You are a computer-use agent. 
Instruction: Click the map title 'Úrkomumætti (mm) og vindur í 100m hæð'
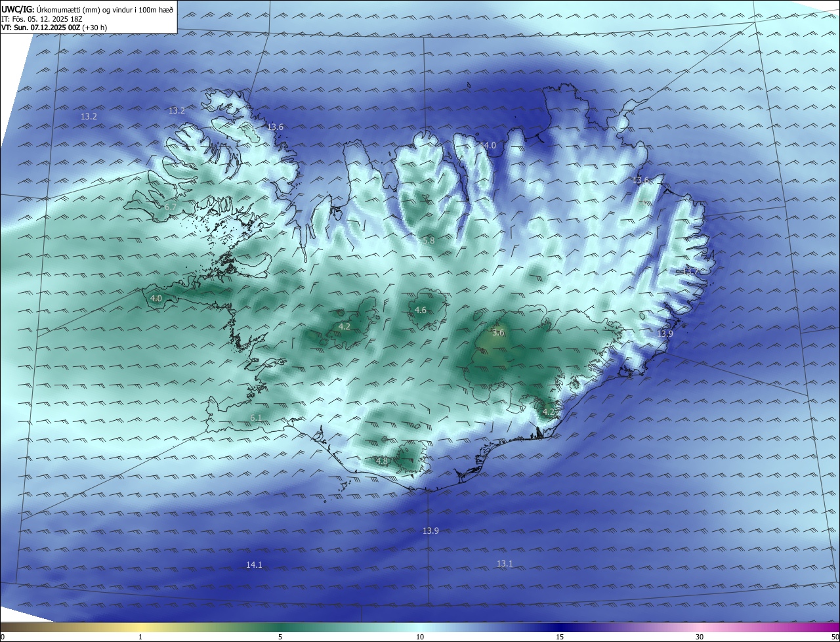[x=105, y=9]
